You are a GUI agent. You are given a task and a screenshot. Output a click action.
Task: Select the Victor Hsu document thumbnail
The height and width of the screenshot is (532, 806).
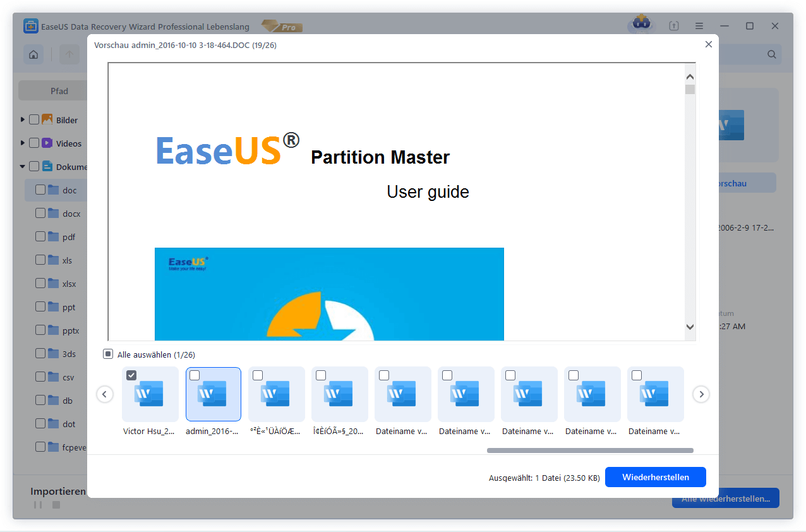click(150, 394)
